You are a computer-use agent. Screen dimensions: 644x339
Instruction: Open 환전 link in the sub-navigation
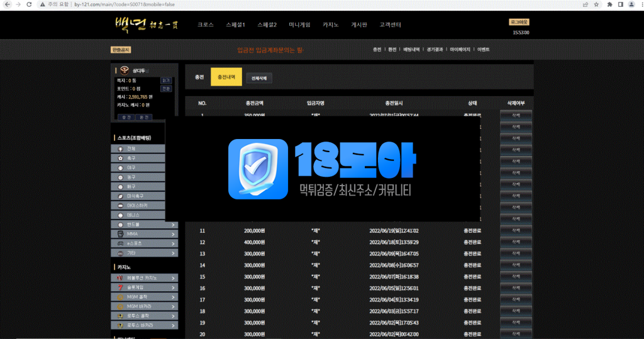[x=392, y=49]
